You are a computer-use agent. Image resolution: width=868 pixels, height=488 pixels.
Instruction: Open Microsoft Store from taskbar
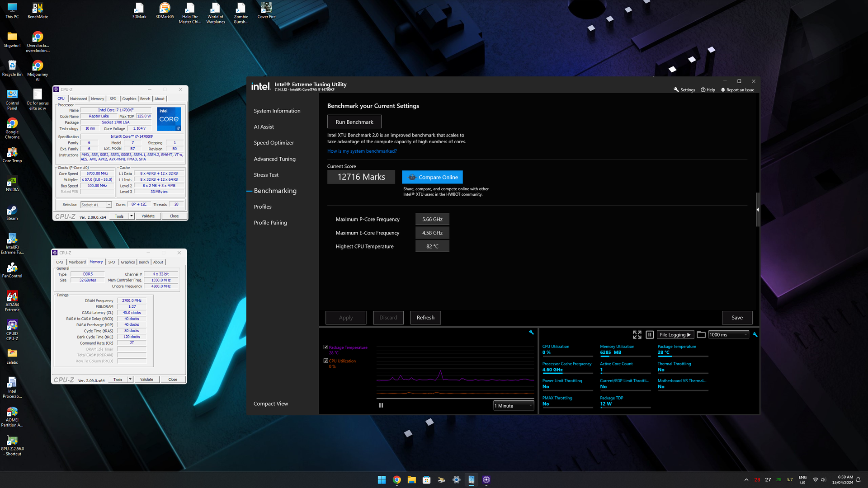point(426,480)
